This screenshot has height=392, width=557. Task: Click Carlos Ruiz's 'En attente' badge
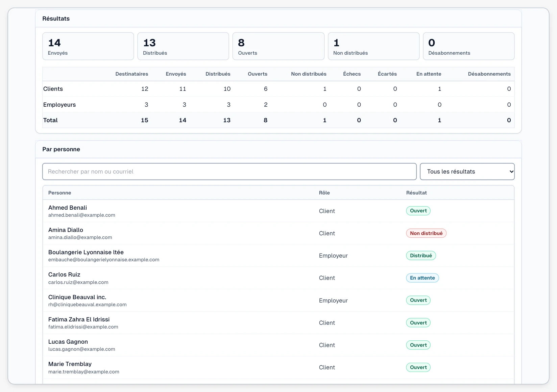[422, 278]
